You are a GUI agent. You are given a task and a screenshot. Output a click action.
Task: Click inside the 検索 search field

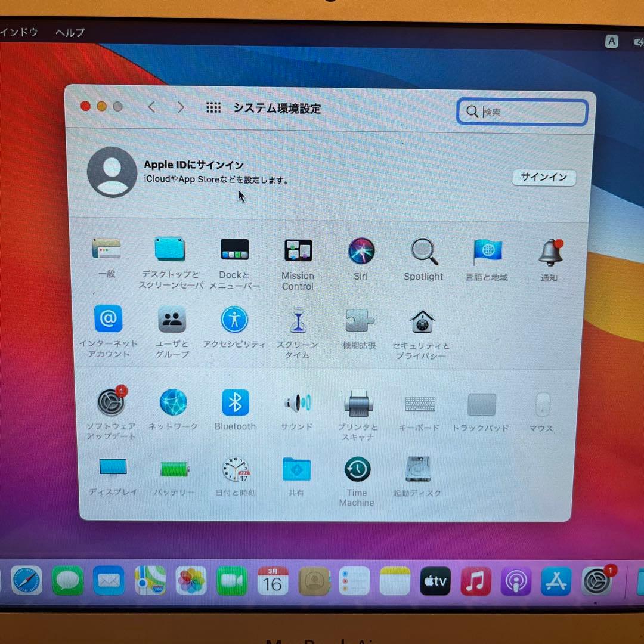click(522, 112)
